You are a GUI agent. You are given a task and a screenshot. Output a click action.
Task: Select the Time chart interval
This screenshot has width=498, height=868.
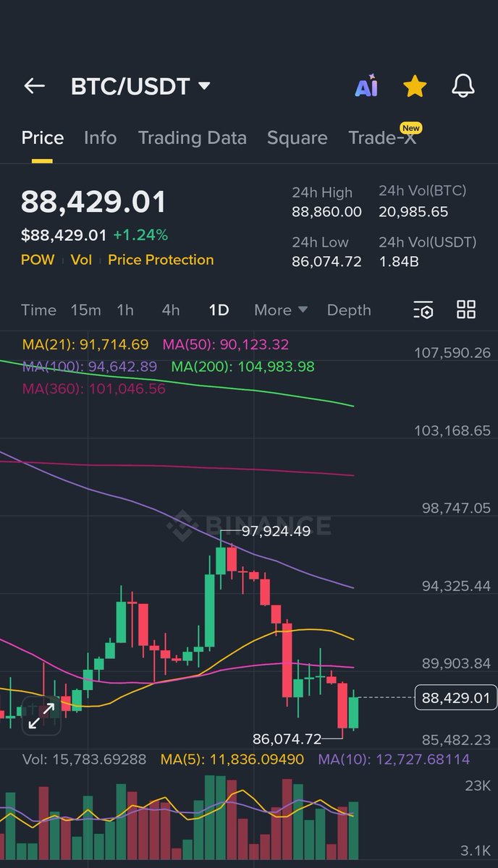tap(38, 310)
